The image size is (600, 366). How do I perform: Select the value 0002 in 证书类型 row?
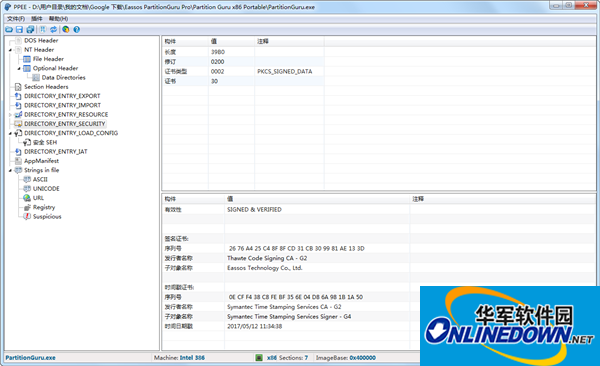217,72
